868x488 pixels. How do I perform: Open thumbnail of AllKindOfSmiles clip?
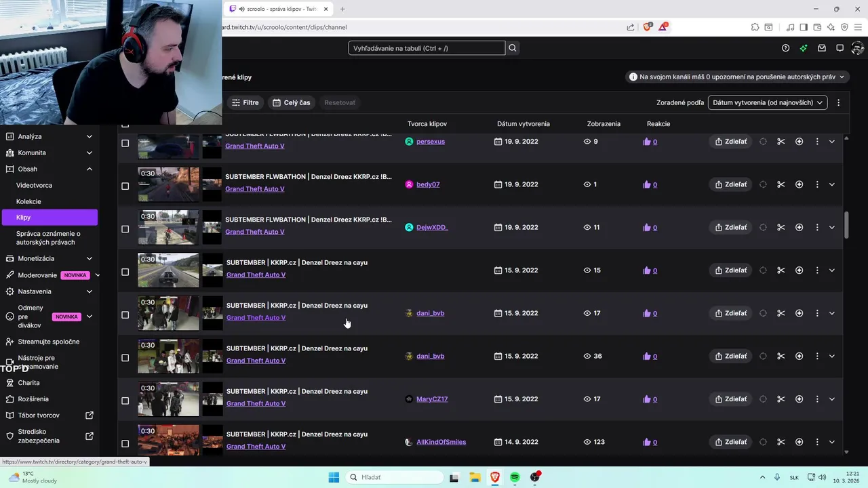[168, 441]
